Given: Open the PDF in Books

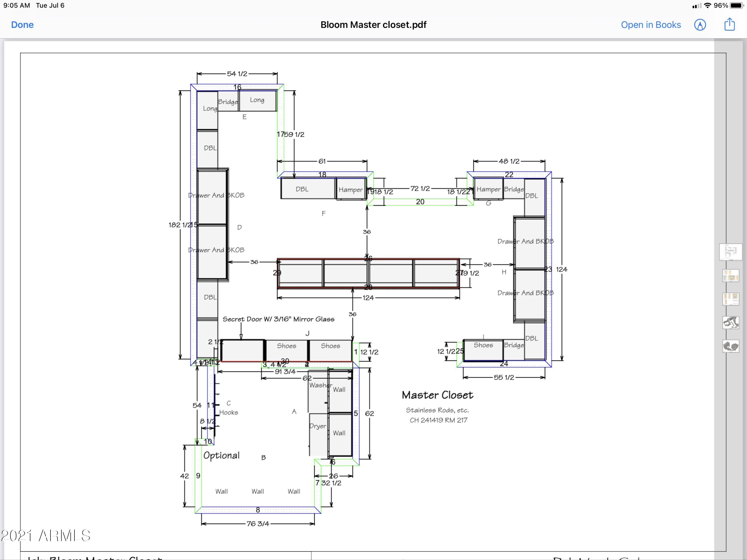Looking at the screenshot, I should 651,25.
